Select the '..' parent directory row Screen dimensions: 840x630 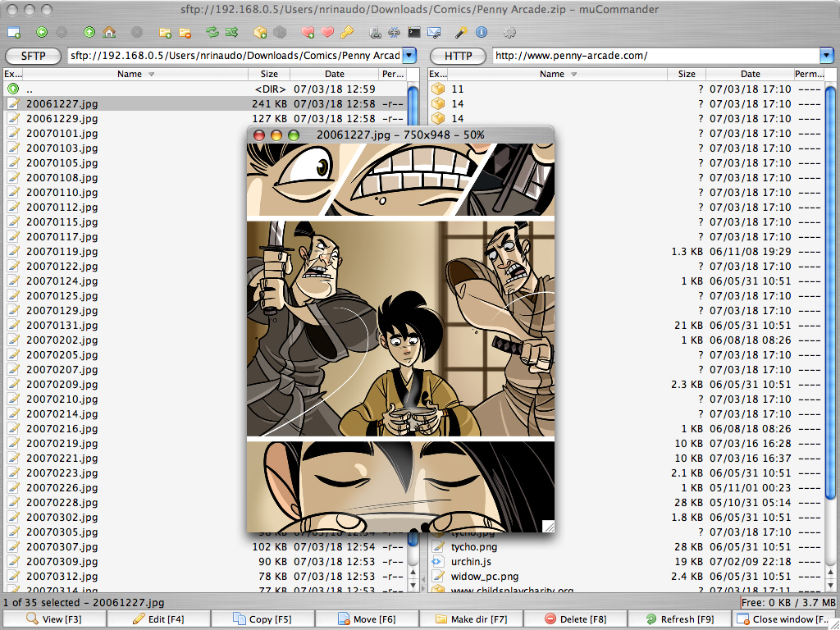pyautogui.click(x=204, y=89)
